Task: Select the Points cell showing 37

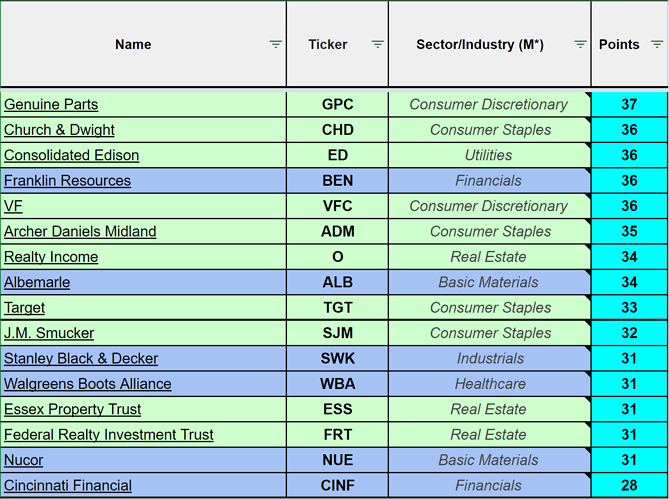Action: 628,104
